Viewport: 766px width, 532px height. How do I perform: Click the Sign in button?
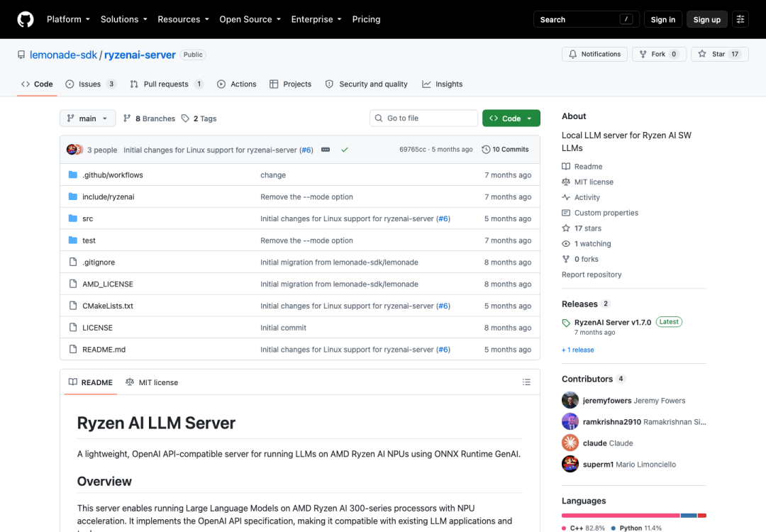tap(662, 20)
